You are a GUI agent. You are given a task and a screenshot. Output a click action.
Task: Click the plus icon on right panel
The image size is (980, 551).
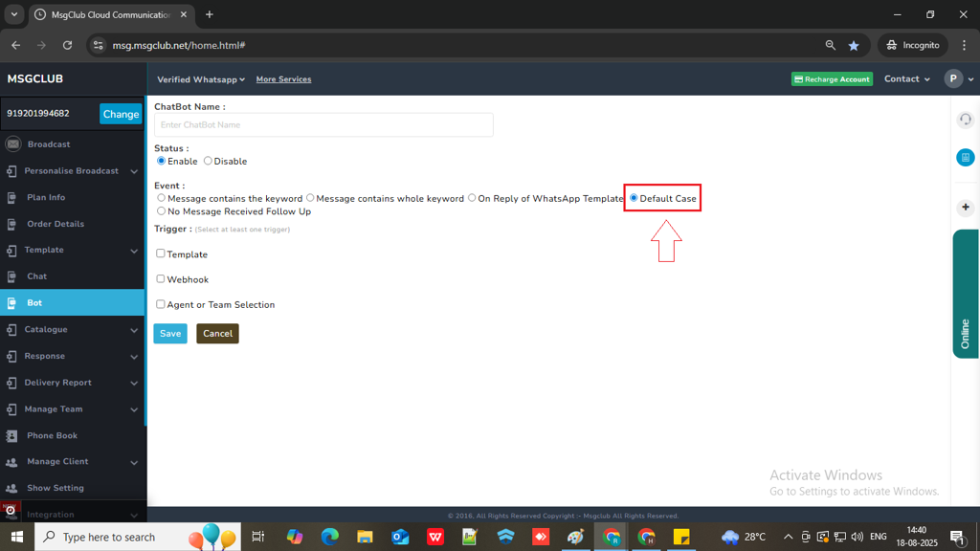pos(965,208)
